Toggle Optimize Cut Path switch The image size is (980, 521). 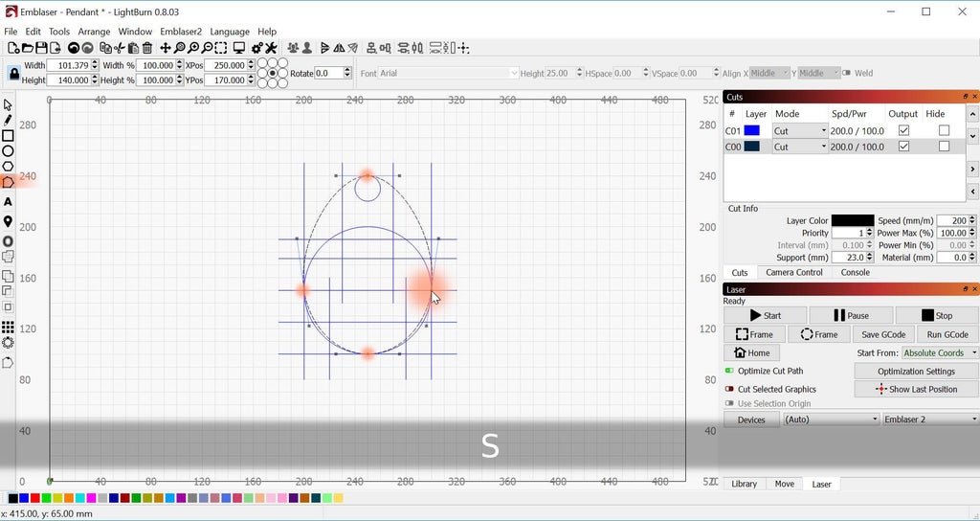point(728,371)
